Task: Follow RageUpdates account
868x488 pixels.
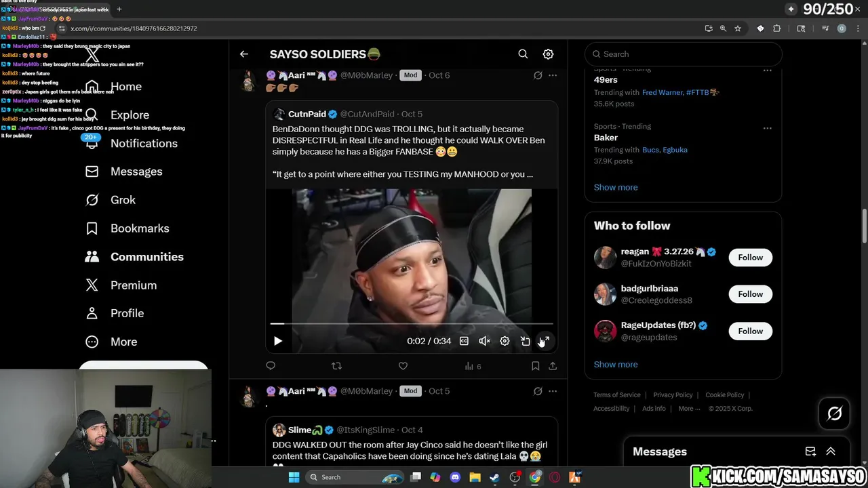Action: [750, 331]
